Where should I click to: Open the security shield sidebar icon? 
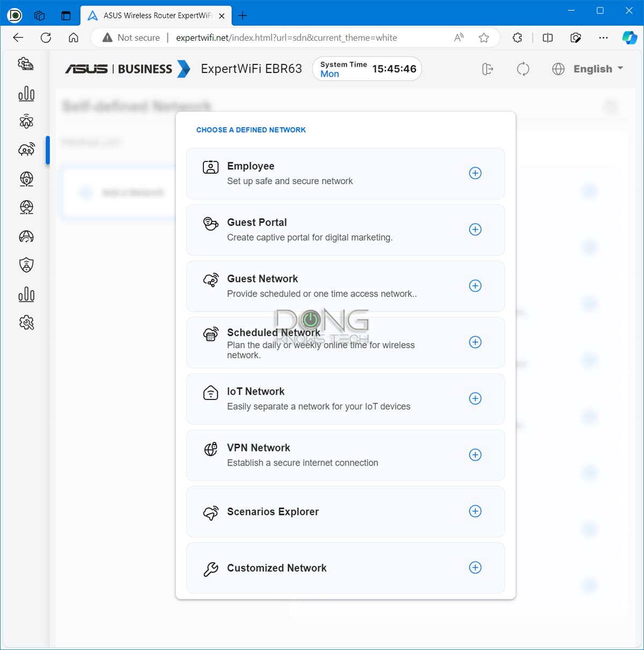26,265
